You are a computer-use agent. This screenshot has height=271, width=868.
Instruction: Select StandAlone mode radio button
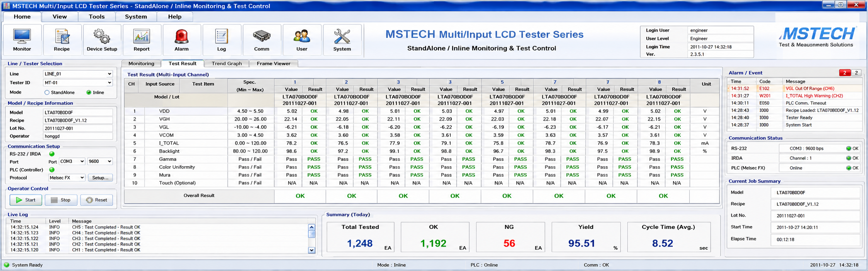coord(47,92)
